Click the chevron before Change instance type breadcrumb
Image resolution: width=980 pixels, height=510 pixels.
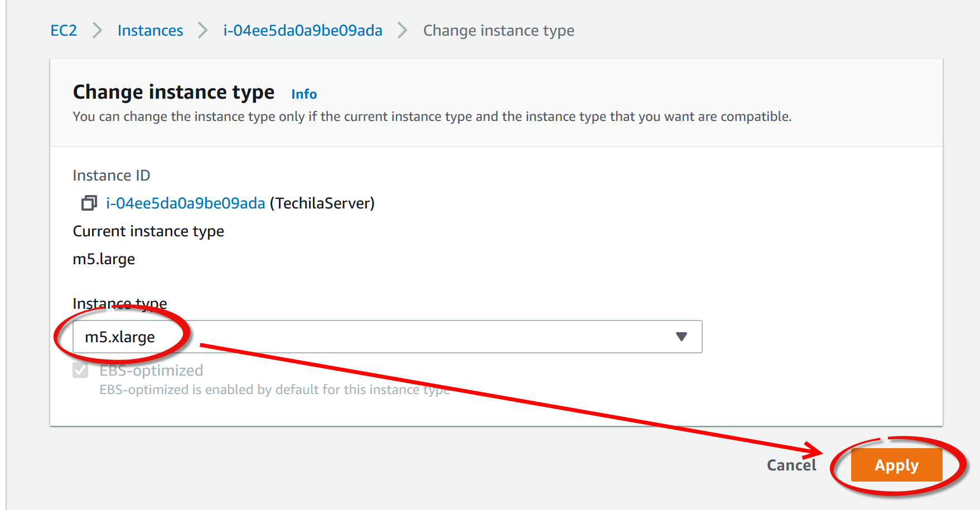click(x=403, y=31)
